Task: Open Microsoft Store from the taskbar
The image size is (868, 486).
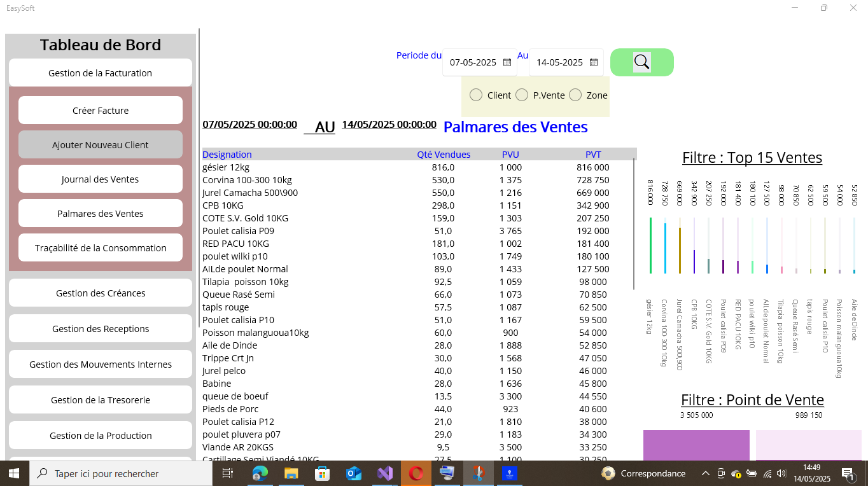Action: tap(322, 473)
